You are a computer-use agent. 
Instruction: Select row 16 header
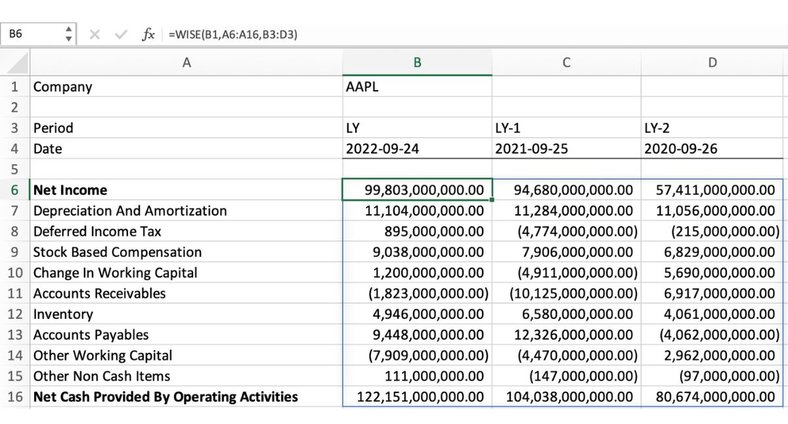point(14,397)
